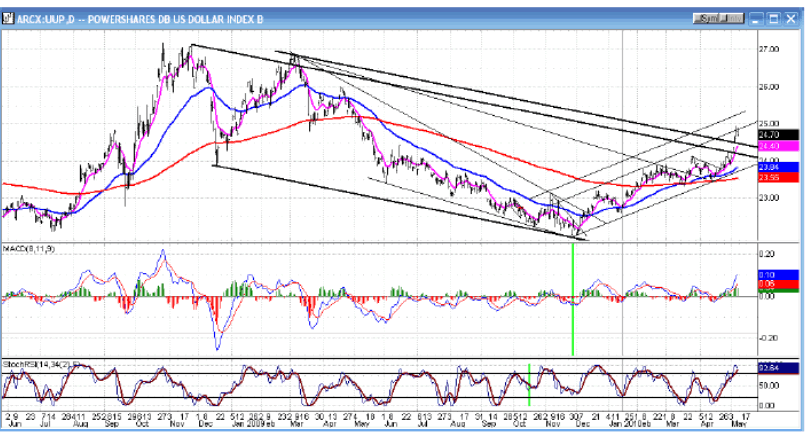Click the blue 0.10 MACD value tag
This screenshot has height=435, width=805.
pyautogui.click(x=778, y=275)
